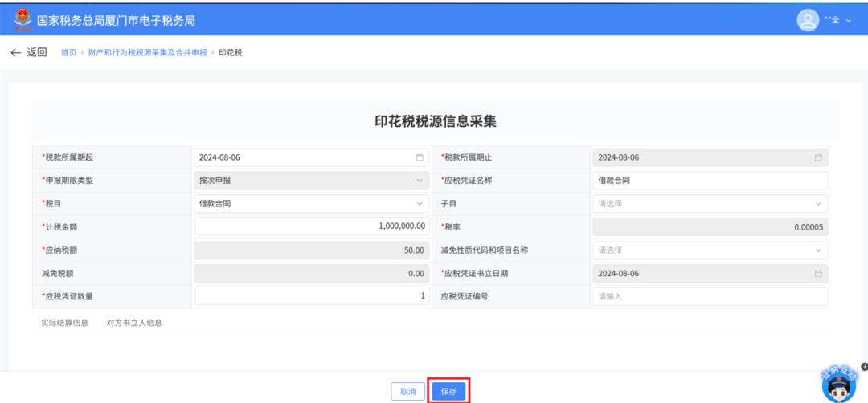Expand the user account dropdown arrow
Viewport: 868px width, 403px height.
848,21
